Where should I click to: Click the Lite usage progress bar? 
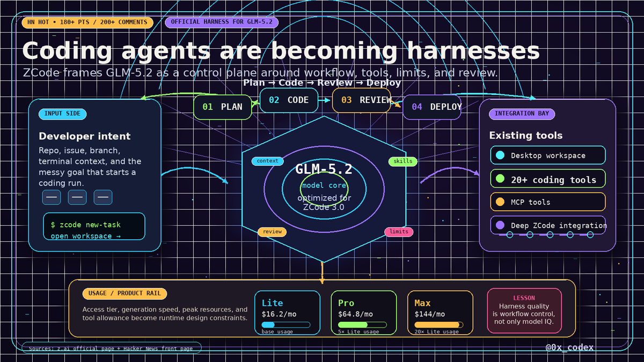coord(286,324)
